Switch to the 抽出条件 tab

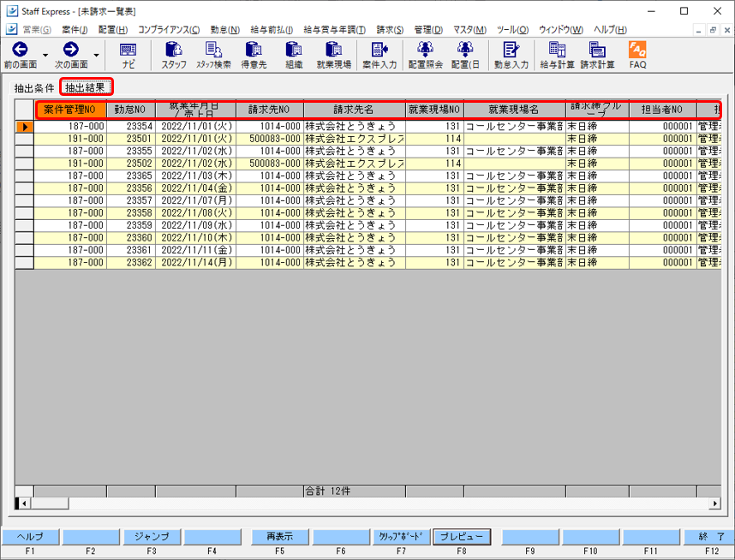tap(34, 87)
